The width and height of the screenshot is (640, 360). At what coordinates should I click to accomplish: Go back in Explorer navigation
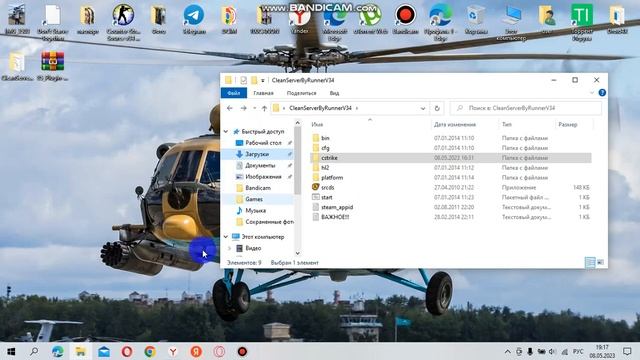point(230,108)
